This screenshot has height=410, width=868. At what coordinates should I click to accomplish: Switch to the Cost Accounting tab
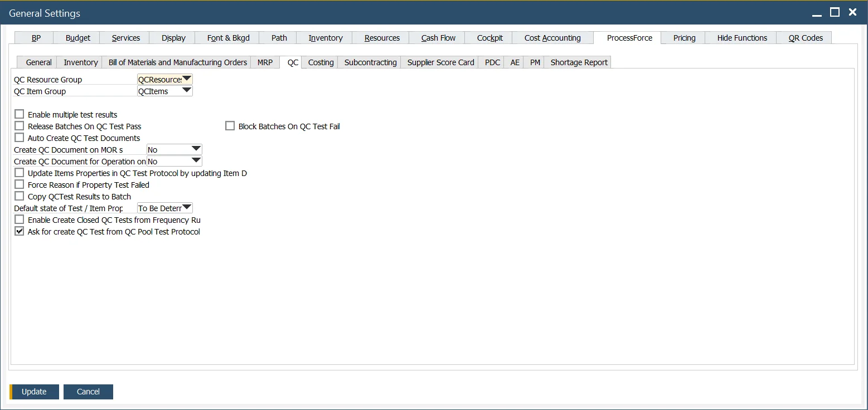pyautogui.click(x=552, y=37)
